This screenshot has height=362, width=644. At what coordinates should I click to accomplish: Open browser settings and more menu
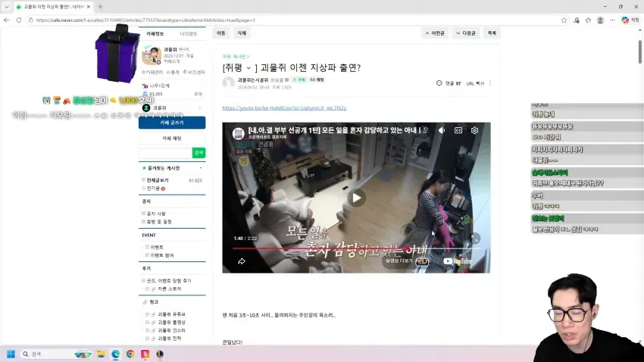click(x=612, y=20)
